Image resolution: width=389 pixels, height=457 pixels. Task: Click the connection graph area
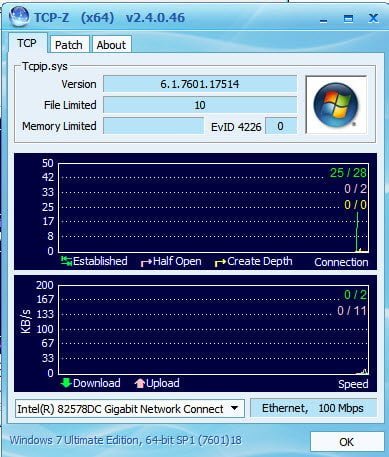pyautogui.click(x=213, y=208)
